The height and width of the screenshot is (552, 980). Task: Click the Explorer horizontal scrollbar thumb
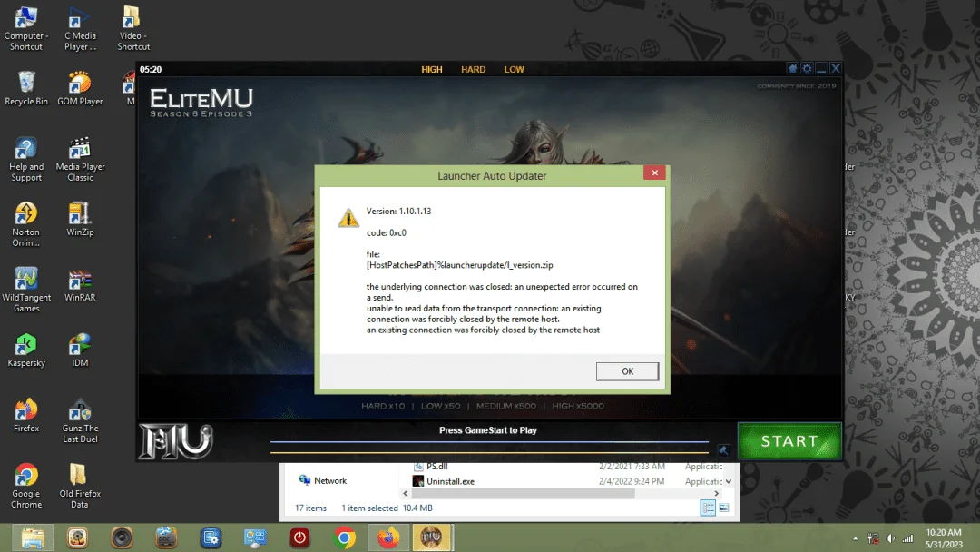[523, 493]
